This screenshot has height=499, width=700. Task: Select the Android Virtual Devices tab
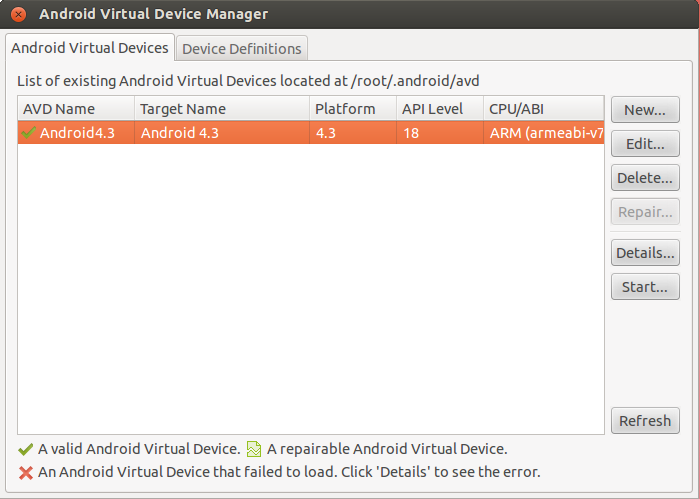pyautogui.click(x=90, y=48)
